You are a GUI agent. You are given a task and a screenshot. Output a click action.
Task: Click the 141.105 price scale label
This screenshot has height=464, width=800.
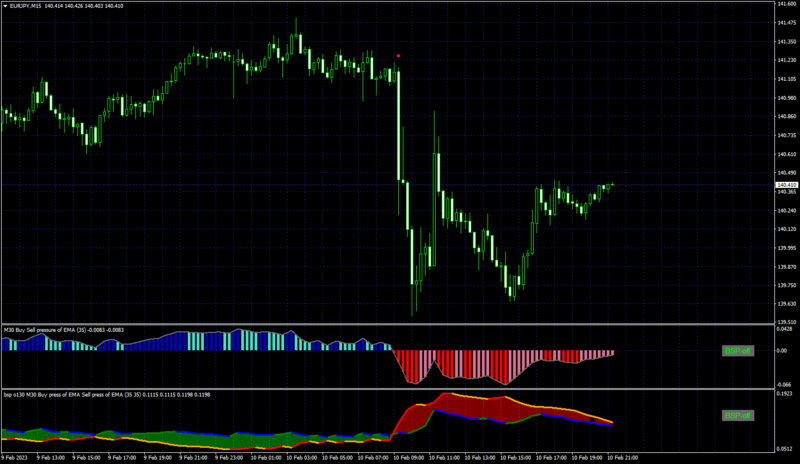786,79
